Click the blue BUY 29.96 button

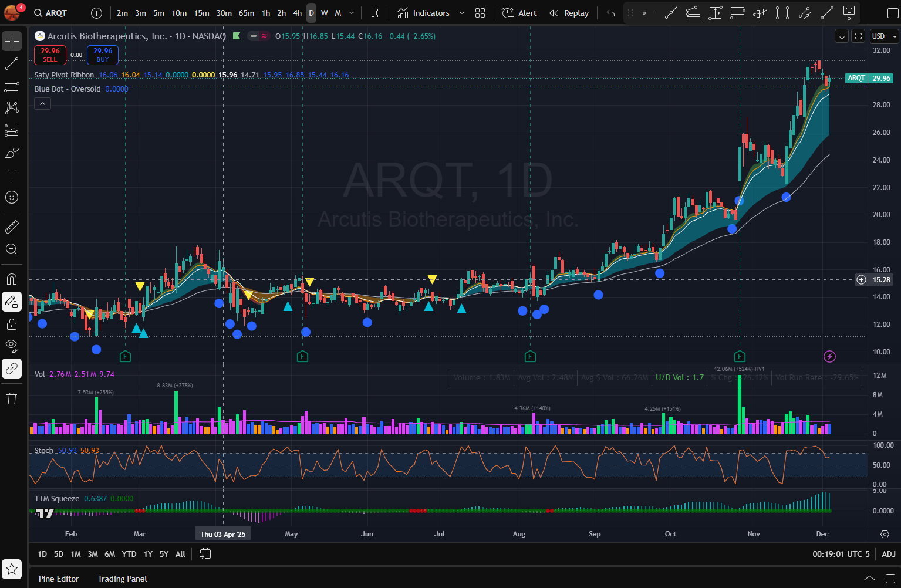point(103,55)
